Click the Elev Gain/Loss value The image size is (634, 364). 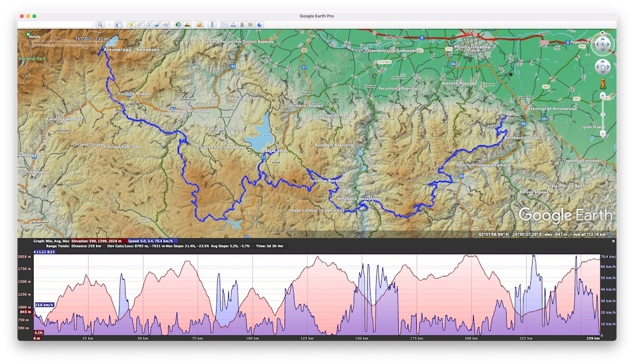pos(135,246)
